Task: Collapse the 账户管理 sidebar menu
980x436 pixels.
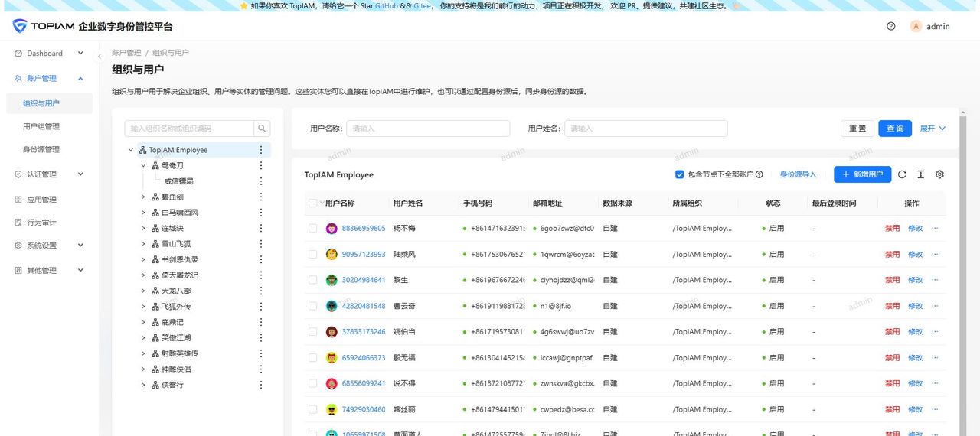Action: coord(49,79)
